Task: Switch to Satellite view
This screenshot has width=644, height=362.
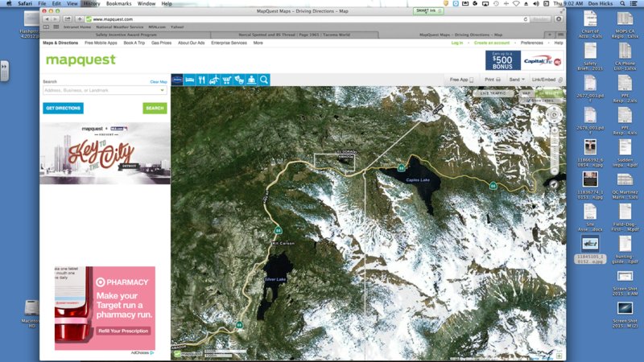Action: point(549,93)
